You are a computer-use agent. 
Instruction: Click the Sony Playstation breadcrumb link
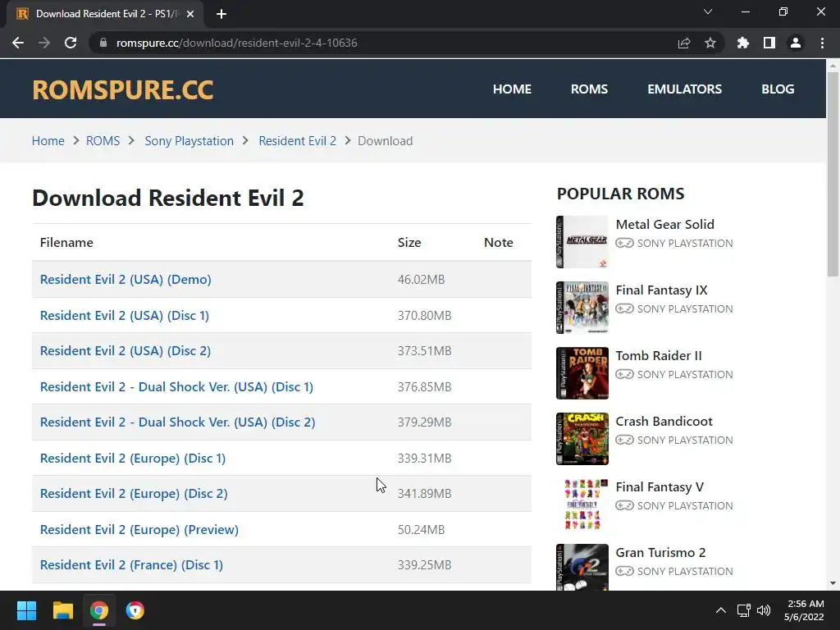point(189,141)
